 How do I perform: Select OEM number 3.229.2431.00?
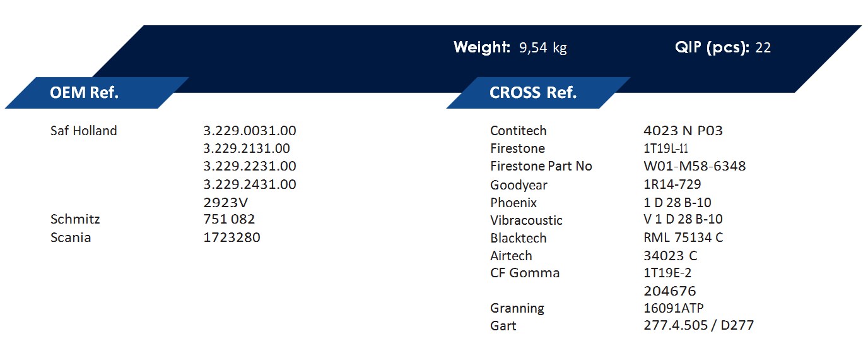pos(250,184)
